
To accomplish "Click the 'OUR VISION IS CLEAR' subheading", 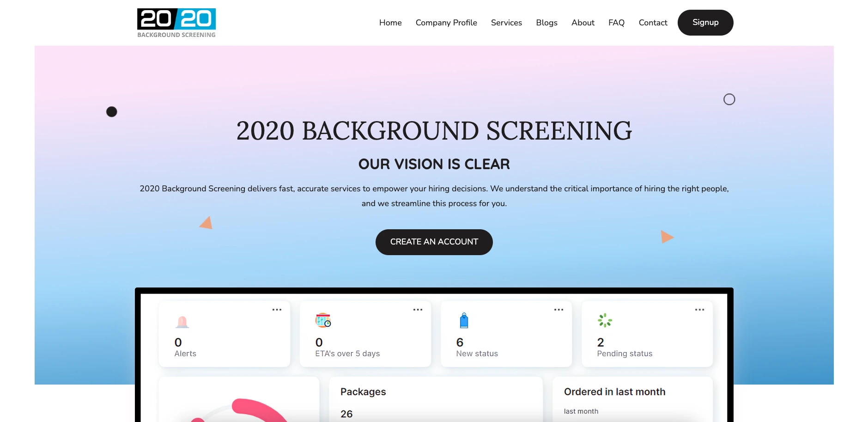I will tap(434, 164).
